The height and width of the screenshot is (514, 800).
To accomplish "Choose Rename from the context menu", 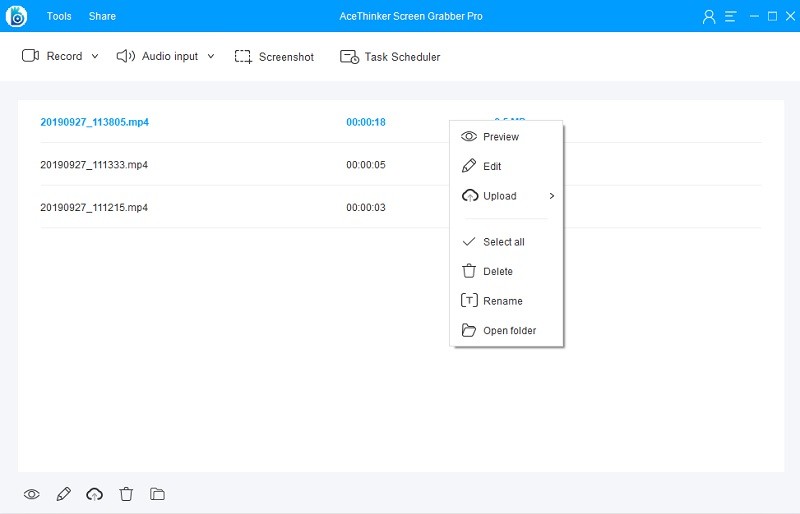I will (x=502, y=301).
